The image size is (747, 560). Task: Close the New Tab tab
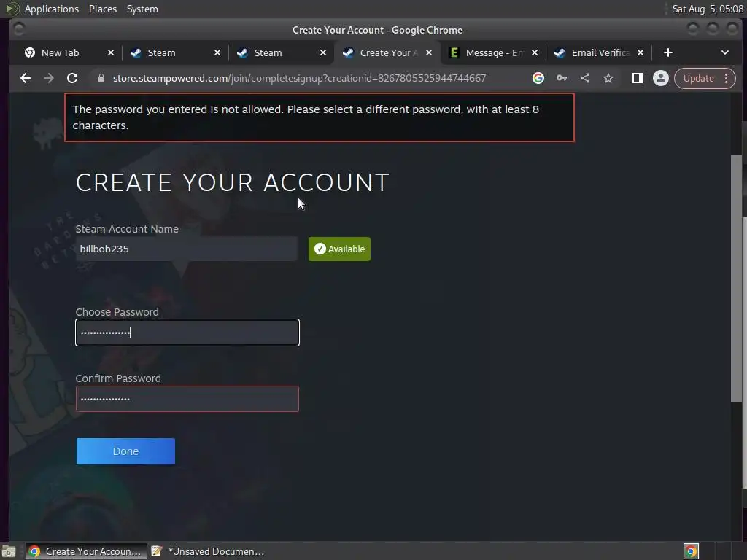tap(111, 52)
